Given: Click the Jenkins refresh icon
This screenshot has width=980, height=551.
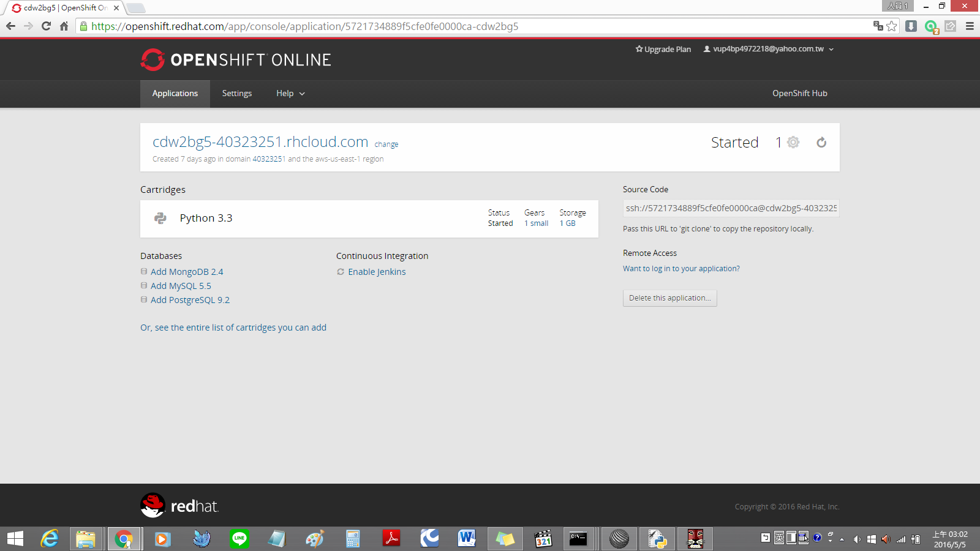Looking at the screenshot, I should coord(341,272).
